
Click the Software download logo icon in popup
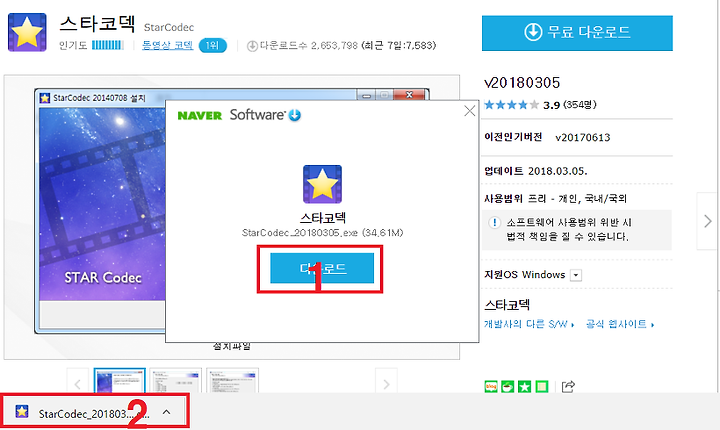(295, 115)
